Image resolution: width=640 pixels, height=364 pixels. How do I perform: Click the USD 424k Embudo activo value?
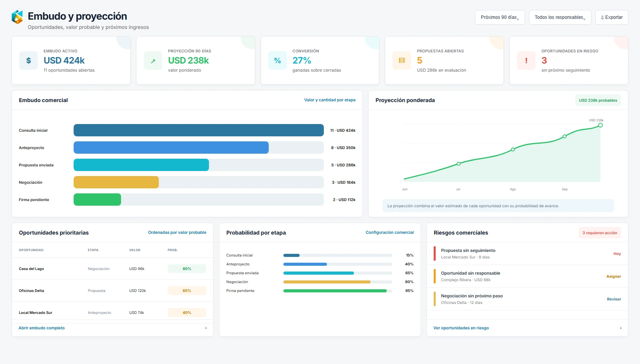pos(64,60)
